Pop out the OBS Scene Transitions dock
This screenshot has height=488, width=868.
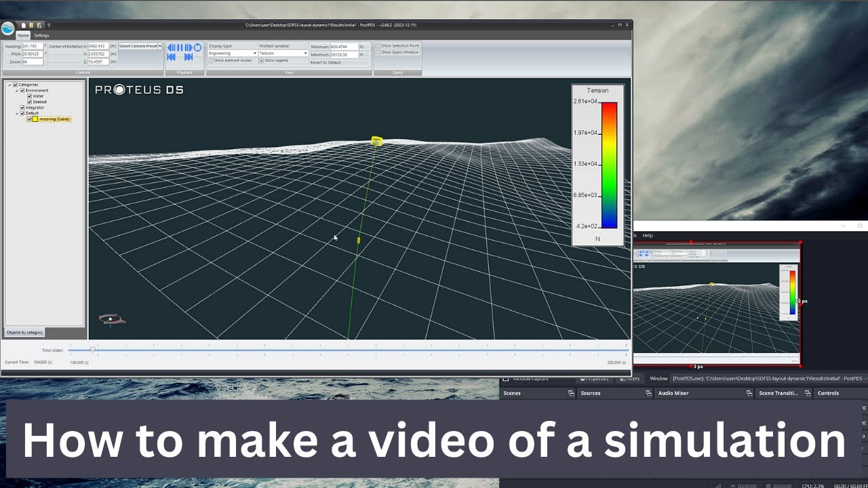(808, 393)
